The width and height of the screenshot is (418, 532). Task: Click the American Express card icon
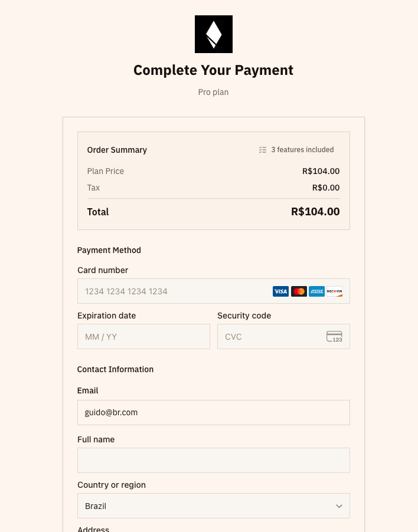click(x=316, y=291)
